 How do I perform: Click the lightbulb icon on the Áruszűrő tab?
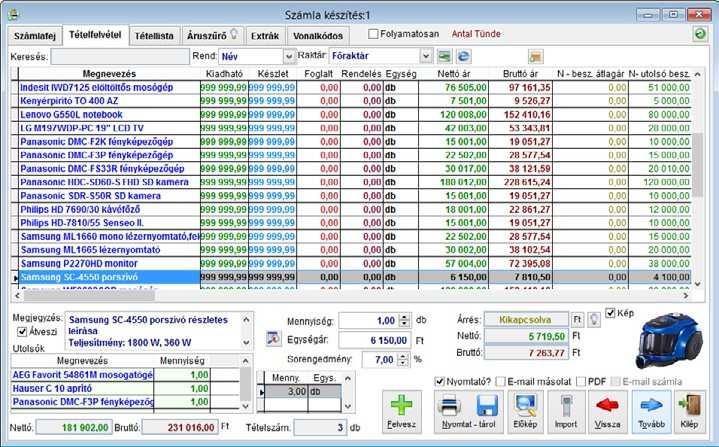[234, 33]
